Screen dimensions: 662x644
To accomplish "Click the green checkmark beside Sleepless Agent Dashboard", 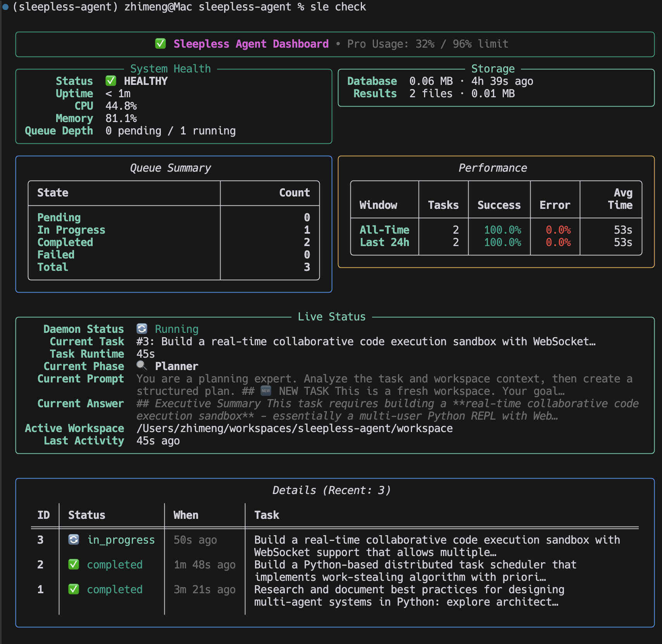I will (160, 44).
